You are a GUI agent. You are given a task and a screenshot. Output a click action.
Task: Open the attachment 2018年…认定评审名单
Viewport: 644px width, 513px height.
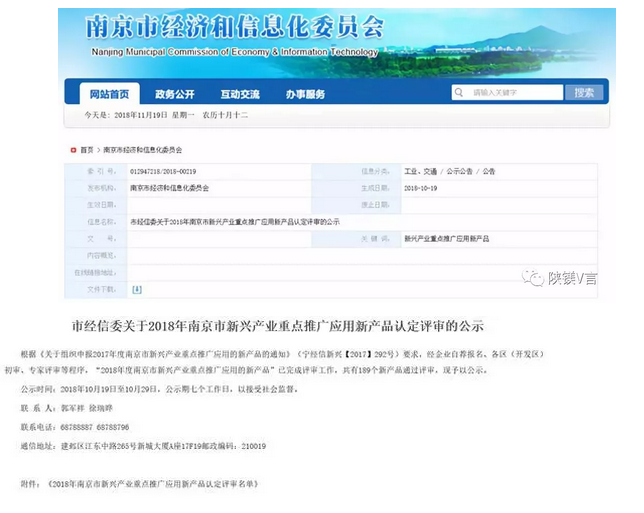tap(152, 484)
